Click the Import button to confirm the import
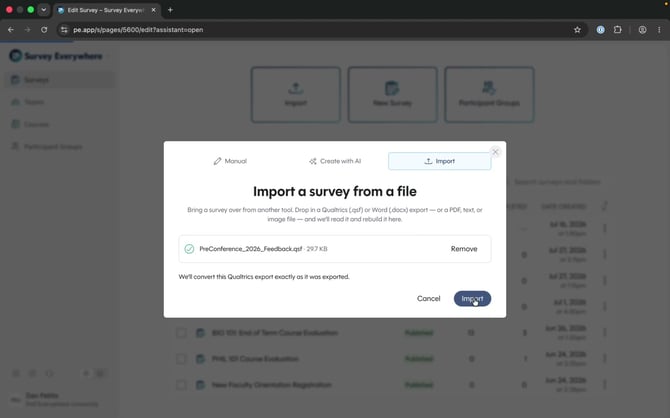Image resolution: width=670 pixels, height=418 pixels. click(472, 298)
